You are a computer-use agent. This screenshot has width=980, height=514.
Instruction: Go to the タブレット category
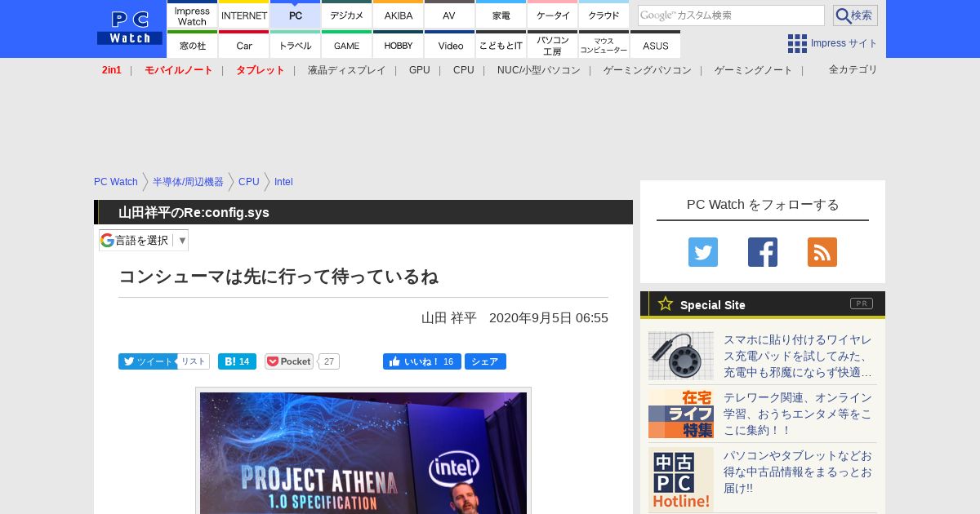tap(261, 70)
